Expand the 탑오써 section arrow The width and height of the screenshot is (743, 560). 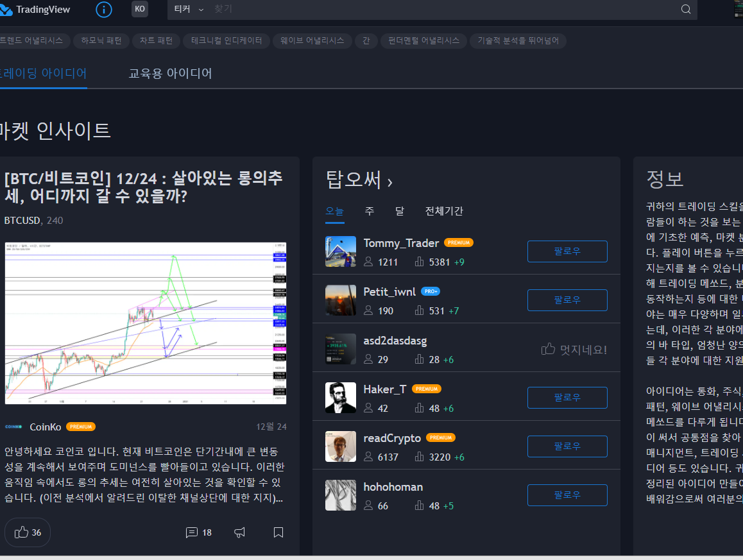[x=389, y=182]
